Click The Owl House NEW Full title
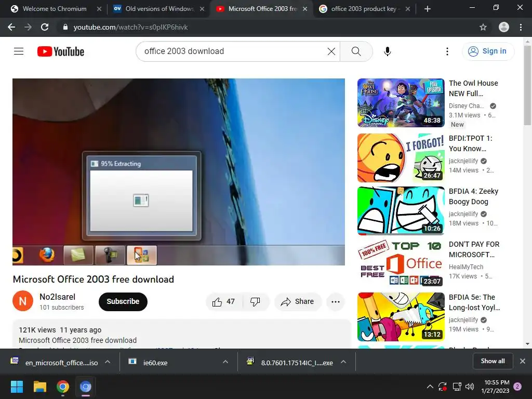This screenshot has width=532, height=399. (x=473, y=88)
